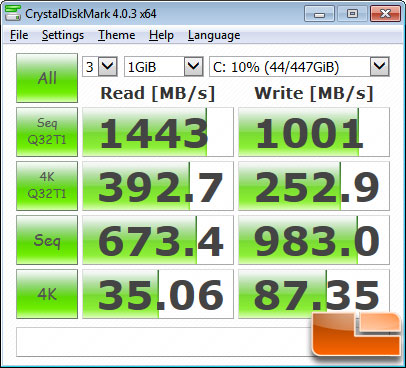Click the CrystalDiskMark app icon in title bar
Screen dimensions: 406x368
coord(13,13)
